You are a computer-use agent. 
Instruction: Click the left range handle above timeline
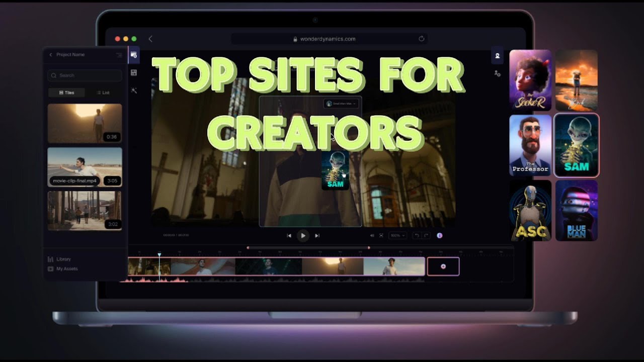[x=248, y=247]
